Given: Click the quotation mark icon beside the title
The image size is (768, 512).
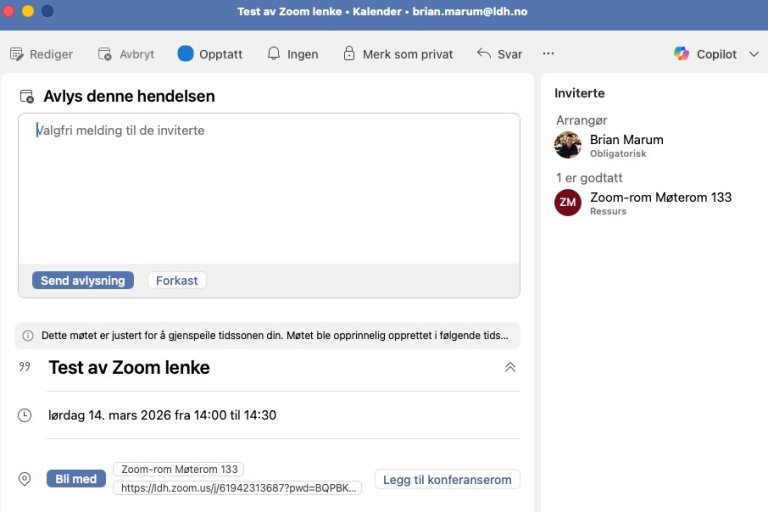Looking at the screenshot, I should tap(24, 367).
